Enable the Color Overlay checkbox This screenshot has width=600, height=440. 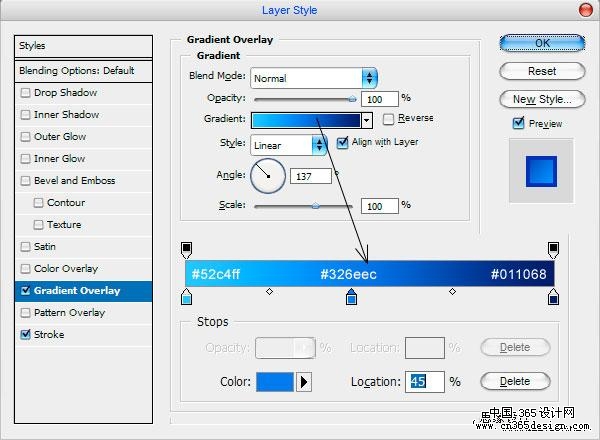point(25,269)
